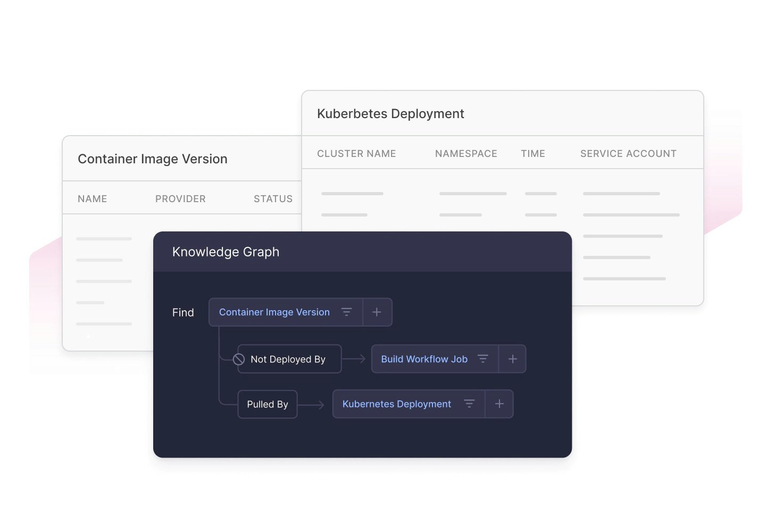Select the SERVICE ACCOUNT column header
Image resolution: width=766 pixels, height=532 pixels.
[628, 153]
